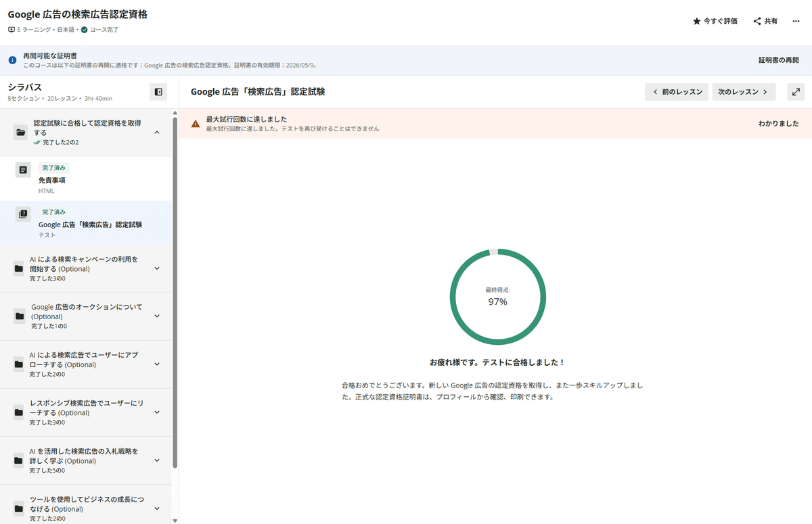Click 完了した5の0 progress text

(48, 471)
